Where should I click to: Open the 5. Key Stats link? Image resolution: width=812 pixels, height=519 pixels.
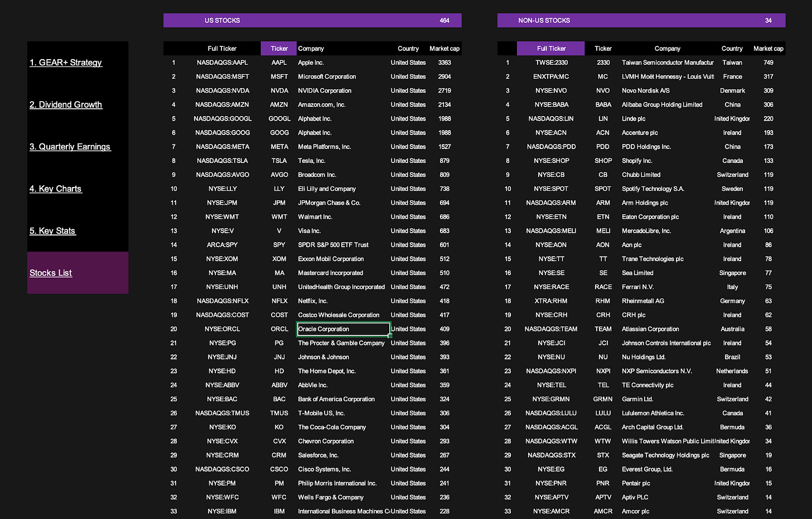click(x=52, y=230)
